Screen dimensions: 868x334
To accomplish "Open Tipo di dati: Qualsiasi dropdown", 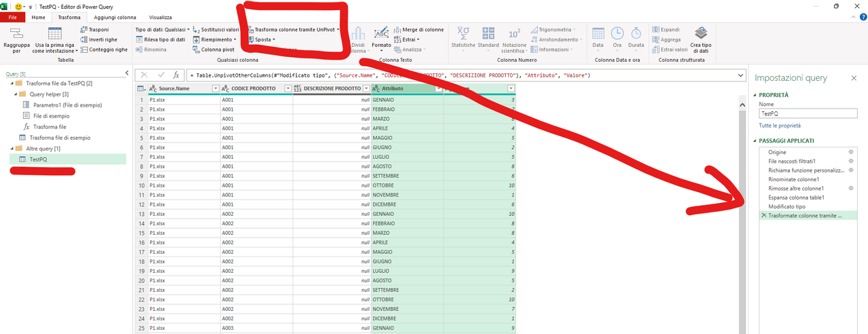I will coord(161,30).
